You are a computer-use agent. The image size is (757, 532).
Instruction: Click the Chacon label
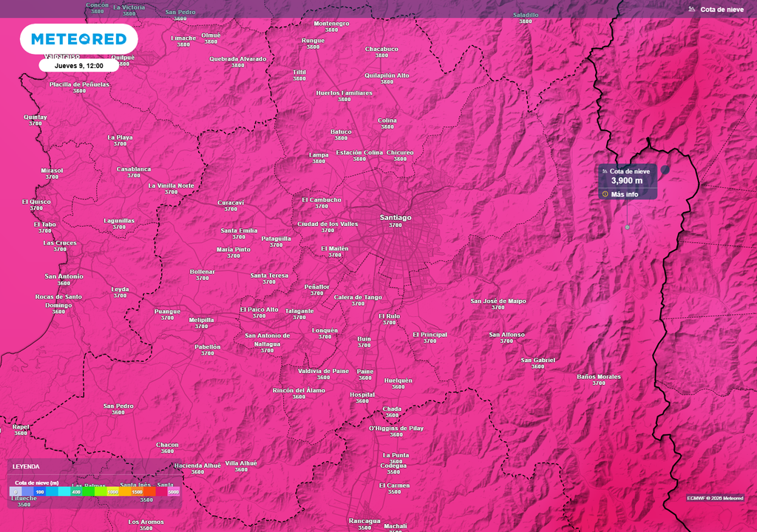167,445
